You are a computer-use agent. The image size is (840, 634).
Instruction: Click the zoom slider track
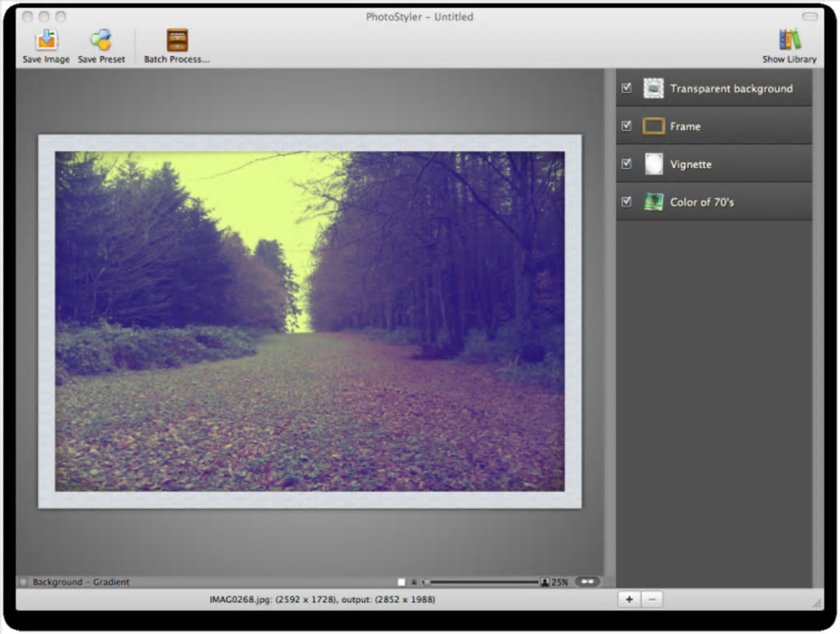point(482,582)
